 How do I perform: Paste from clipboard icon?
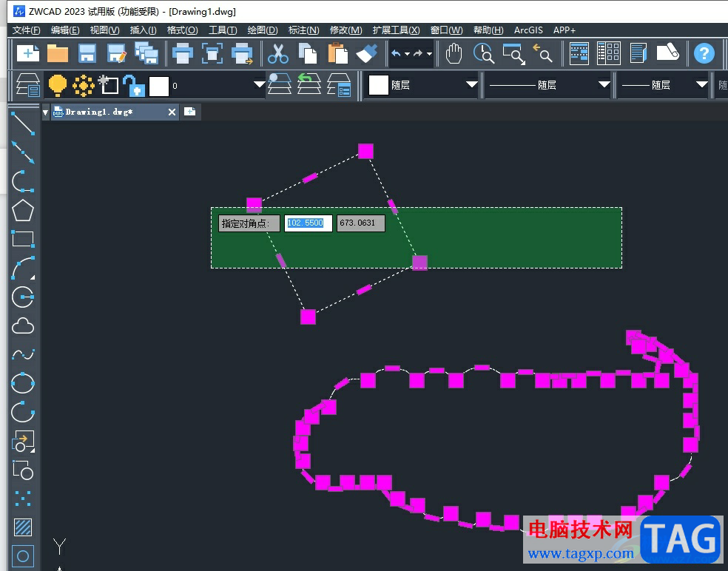337,53
